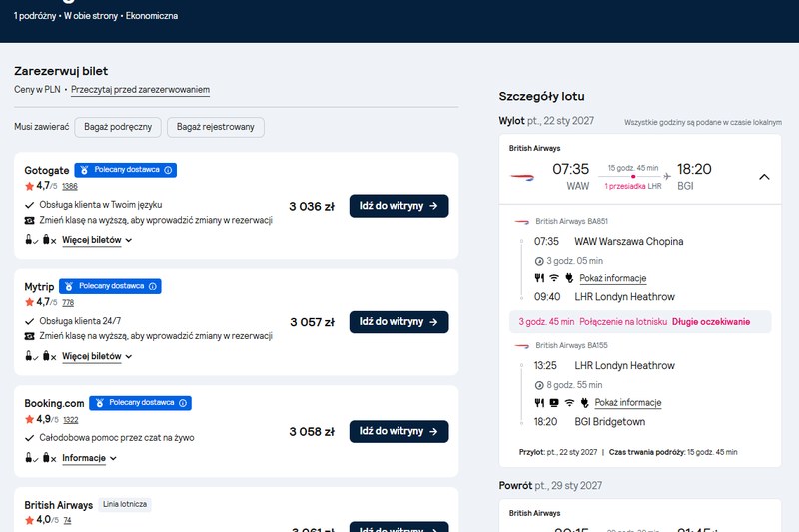Click clock icon next to 8 godz. 55 min

click(539, 386)
